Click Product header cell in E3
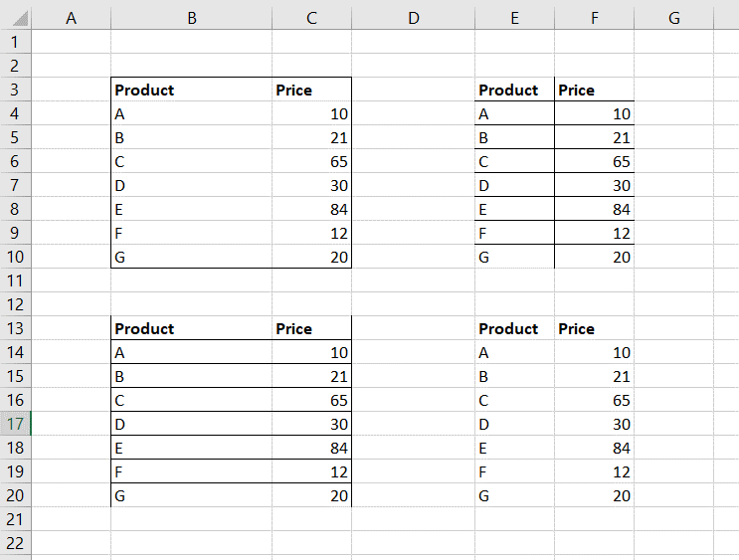Viewport: 739px width, 560px height. [x=514, y=90]
